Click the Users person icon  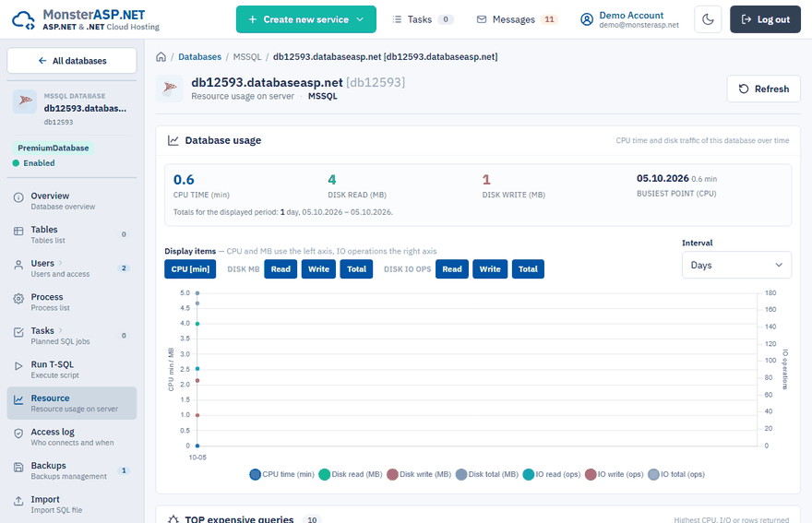18,265
